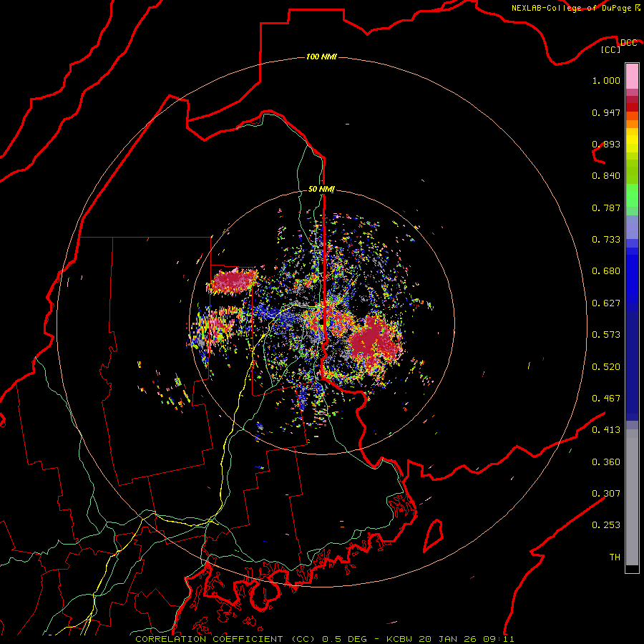Click the 0.733 scale value
Image resolution: width=644 pixels, height=644 pixels.
[606, 240]
